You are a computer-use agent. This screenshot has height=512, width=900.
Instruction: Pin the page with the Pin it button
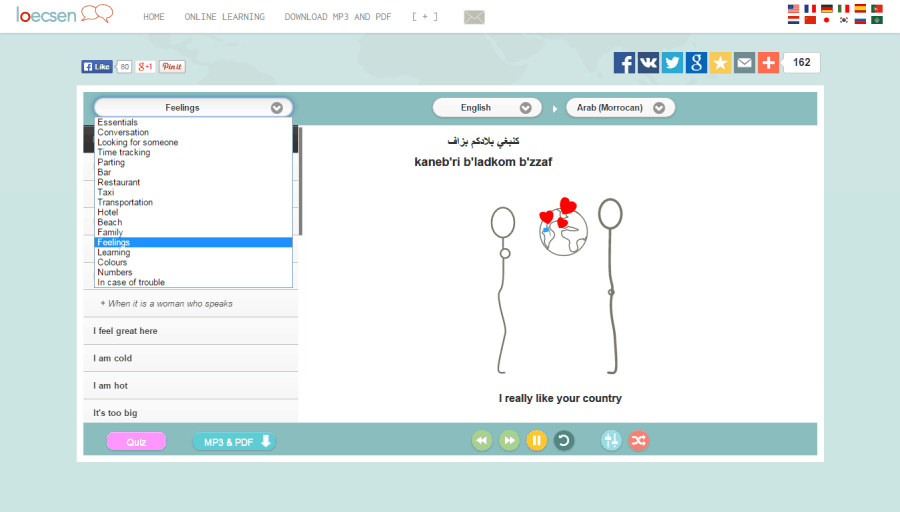[172, 67]
